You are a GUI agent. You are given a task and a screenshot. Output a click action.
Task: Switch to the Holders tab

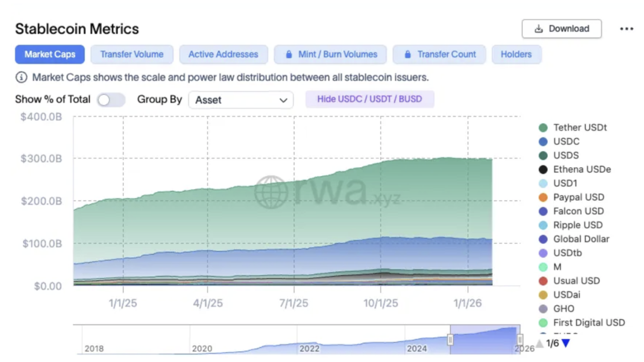pyautogui.click(x=516, y=54)
